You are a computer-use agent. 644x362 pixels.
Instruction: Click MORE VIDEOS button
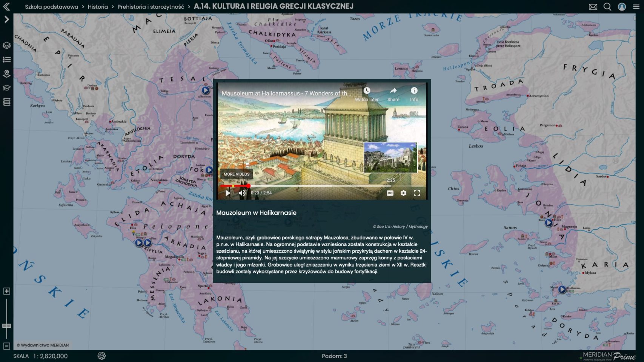click(x=236, y=174)
